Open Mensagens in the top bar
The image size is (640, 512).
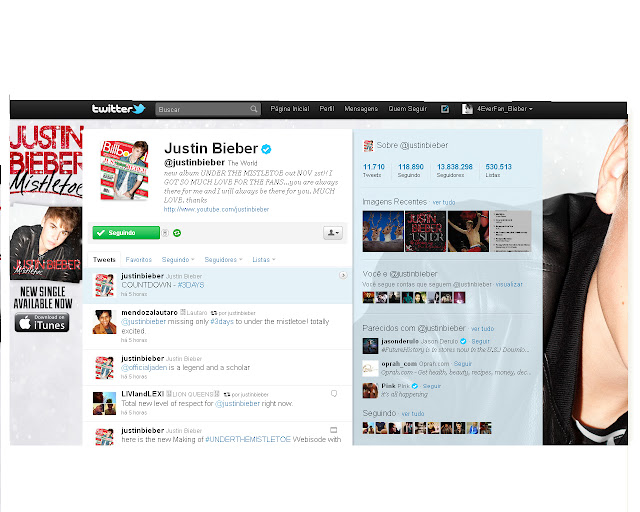pos(361,109)
